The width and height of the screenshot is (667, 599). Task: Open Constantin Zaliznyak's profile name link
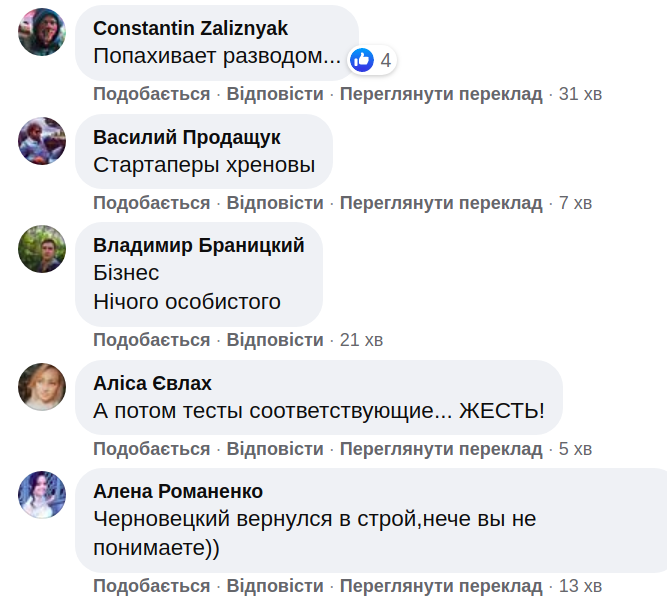click(190, 29)
